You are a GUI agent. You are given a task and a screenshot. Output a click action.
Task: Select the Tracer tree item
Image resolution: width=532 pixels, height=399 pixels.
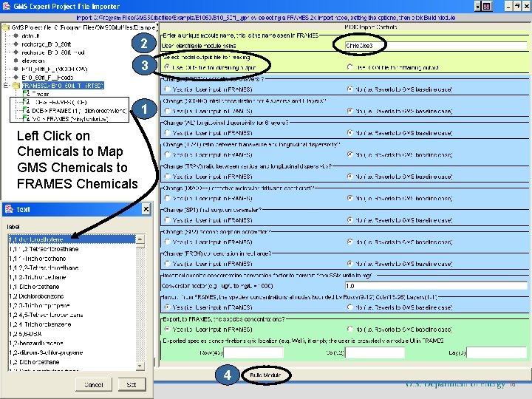coord(41,94)
